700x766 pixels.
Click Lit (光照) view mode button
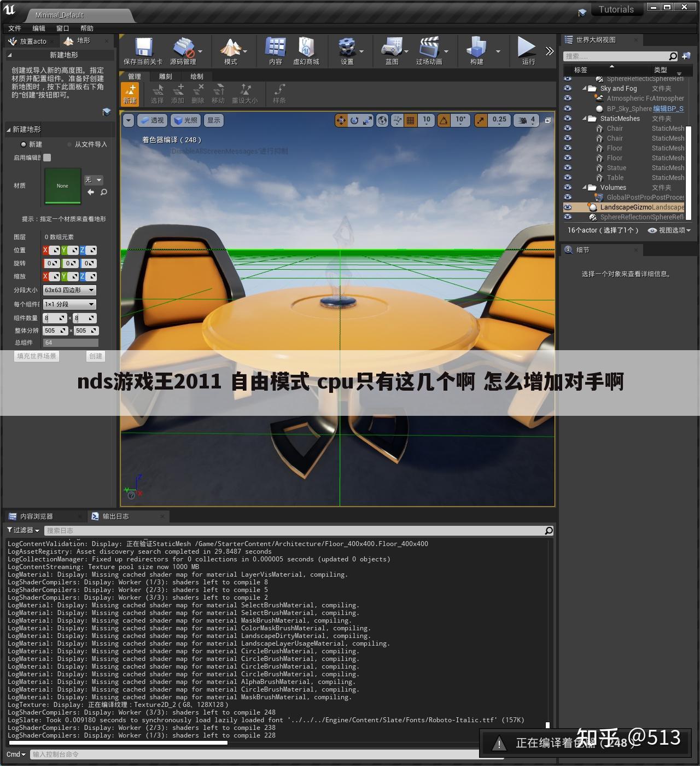[x=185, y=120]
